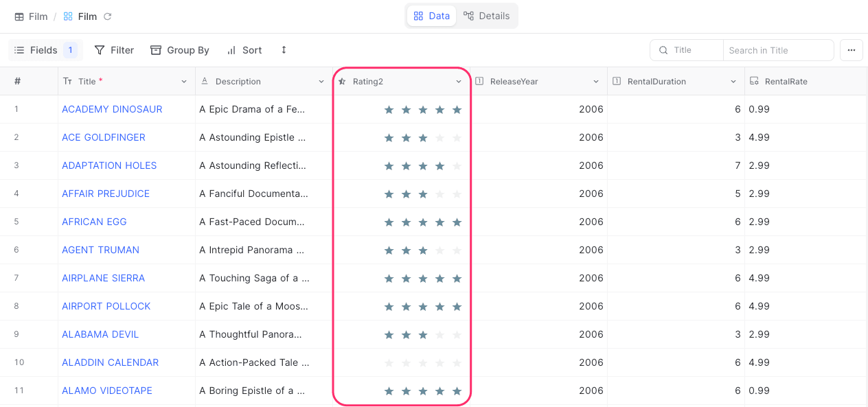The height and width of the screenshot is (407, 868).
Task: Click the Sort toolbar option
Action: point(244,50)
